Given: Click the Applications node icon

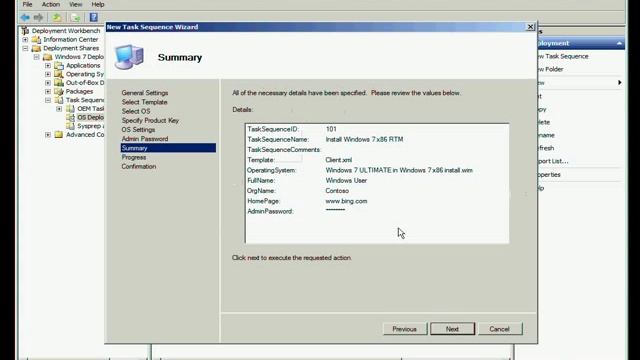Looking at the screenshot, I should point(59,65).
